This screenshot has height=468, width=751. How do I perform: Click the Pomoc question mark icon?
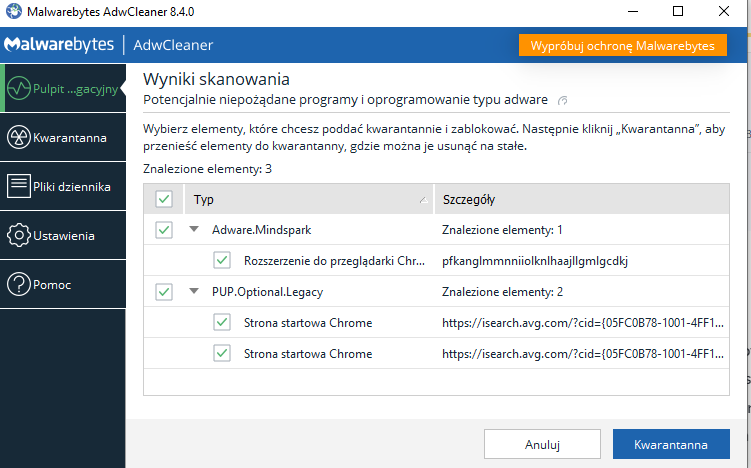19,284
